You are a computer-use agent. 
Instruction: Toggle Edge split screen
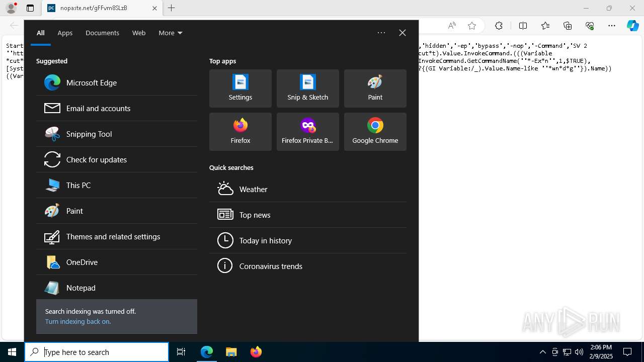(x=523, y=26)
